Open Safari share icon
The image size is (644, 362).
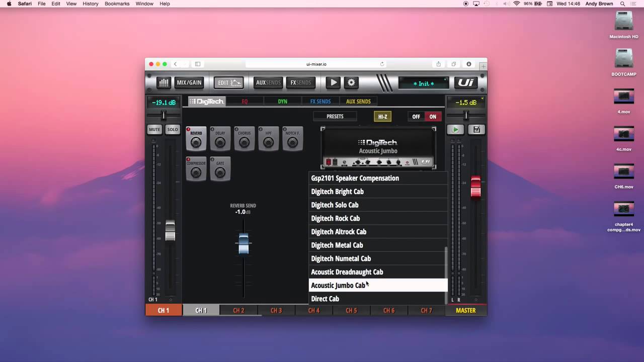click(x=438, y=64)
